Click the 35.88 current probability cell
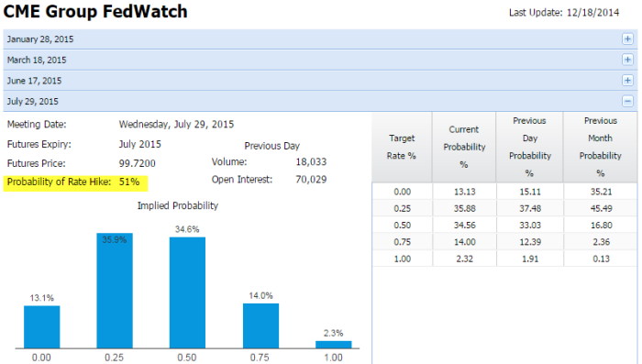642x364 pixels. pos(464,208)
